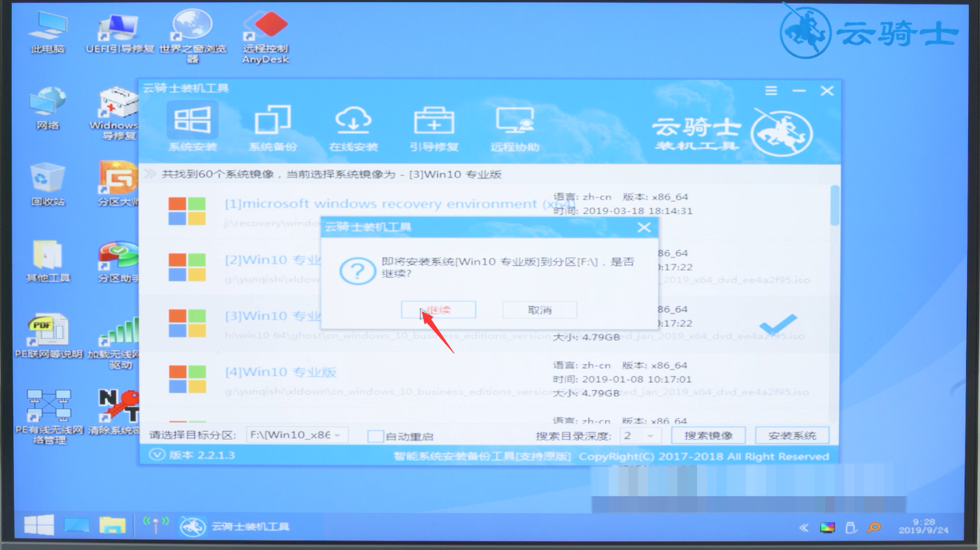This screenshot has height=550, width=980.
Task: Expand the system tray hidden icons chevron
Action: 804,527
